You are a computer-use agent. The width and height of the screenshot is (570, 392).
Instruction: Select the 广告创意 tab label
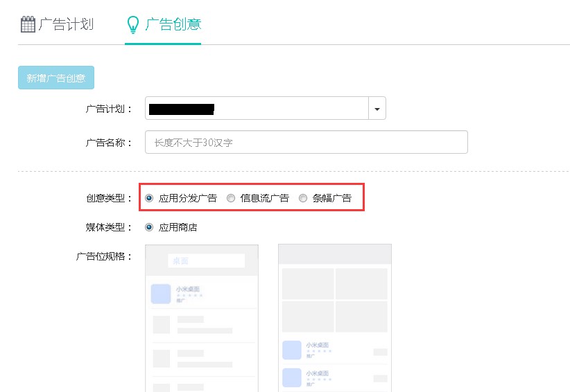point(173,24)
